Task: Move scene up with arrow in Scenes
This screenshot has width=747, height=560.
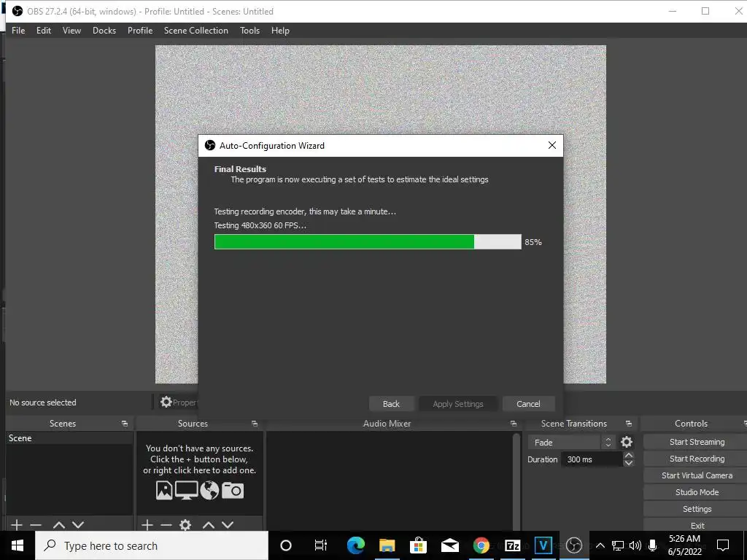Action: click(59, 525)
